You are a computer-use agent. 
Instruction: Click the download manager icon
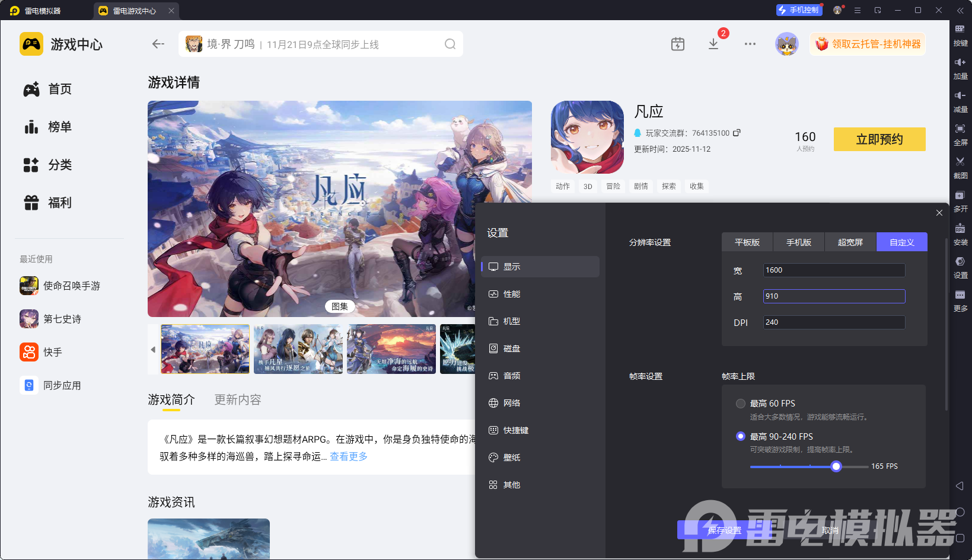(713, 44)
